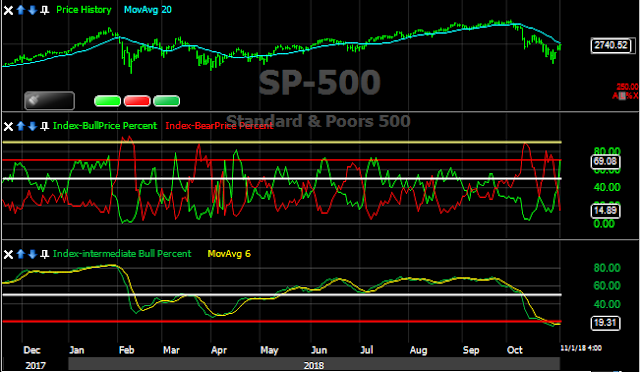The image size is (640, 372).
Task: Move Index-intermediate Bull Percent panel down
Action: (32, 254)
